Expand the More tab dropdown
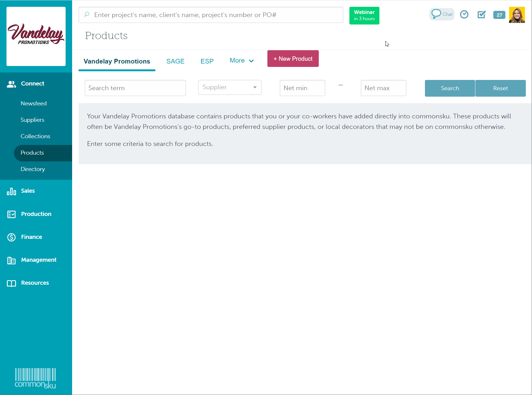532x395 pixels. pyautogui.click(x=241, y=61)
